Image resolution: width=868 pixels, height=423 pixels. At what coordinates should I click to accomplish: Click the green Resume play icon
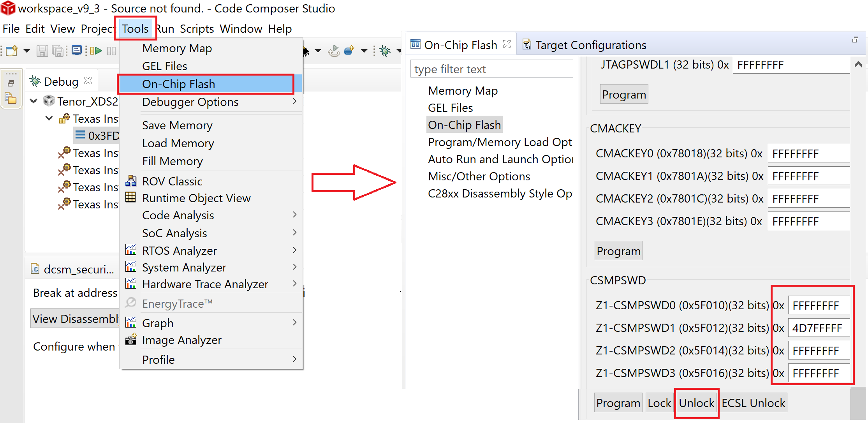coord(96,51)
